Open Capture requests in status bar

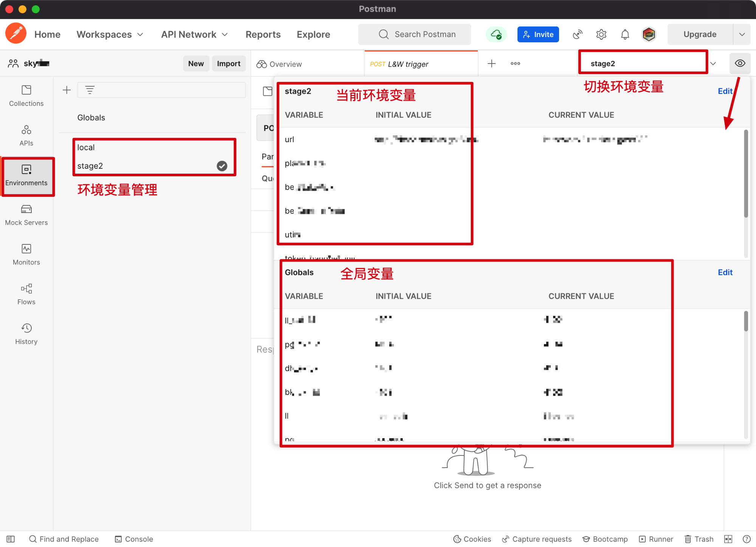click(537, 539)
